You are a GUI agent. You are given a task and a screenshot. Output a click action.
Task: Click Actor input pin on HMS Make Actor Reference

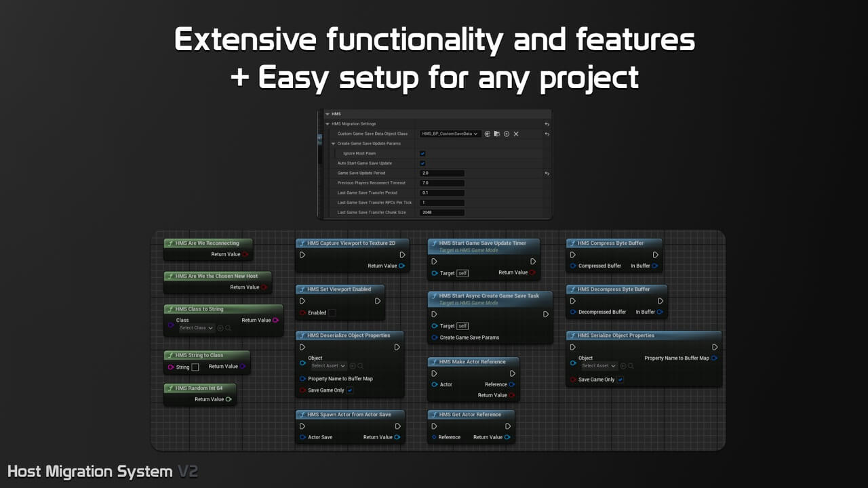435,384
